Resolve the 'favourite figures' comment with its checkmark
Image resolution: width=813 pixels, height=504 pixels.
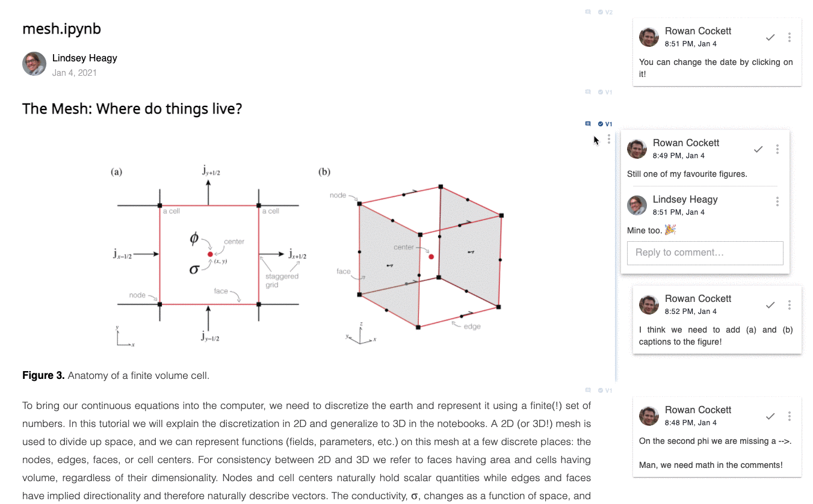[758, 149]
